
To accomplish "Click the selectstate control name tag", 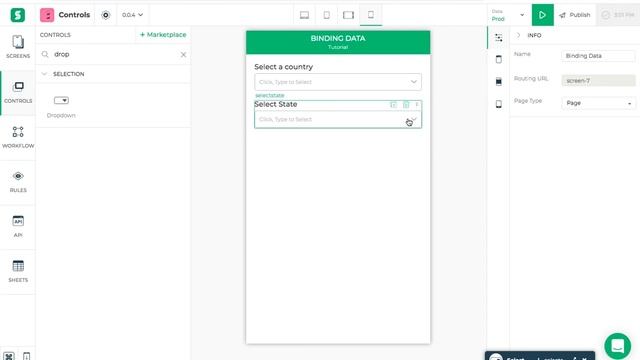I will [x=270, y=96].
